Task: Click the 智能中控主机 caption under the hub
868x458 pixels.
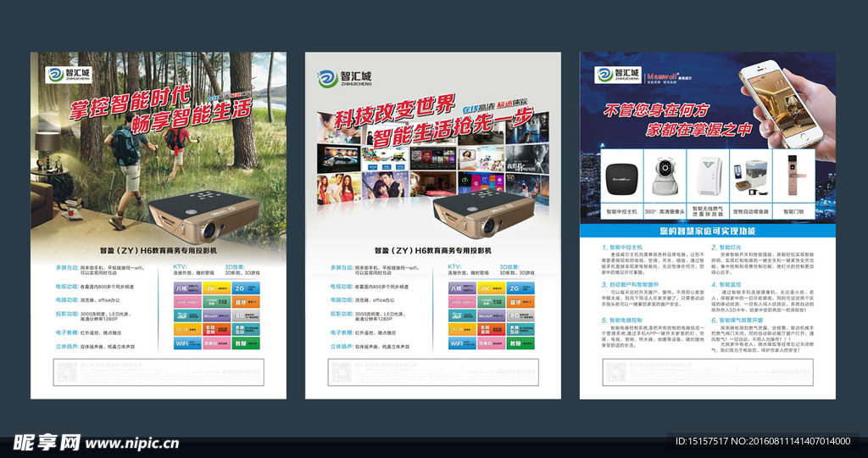Action: 621,211
